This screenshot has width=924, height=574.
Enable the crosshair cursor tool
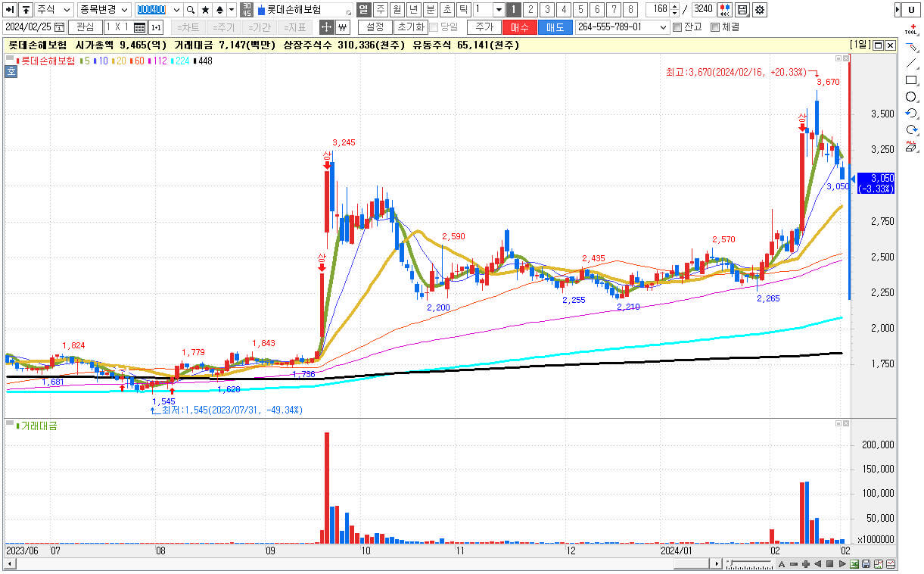[326, 27]
